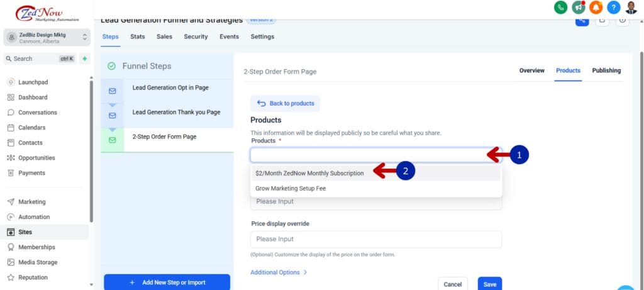The height and width of the screenshot is (290, 644).
Task: Open Opportunities in sidebar
Action: pyautogui.click(x=36, y=158)
